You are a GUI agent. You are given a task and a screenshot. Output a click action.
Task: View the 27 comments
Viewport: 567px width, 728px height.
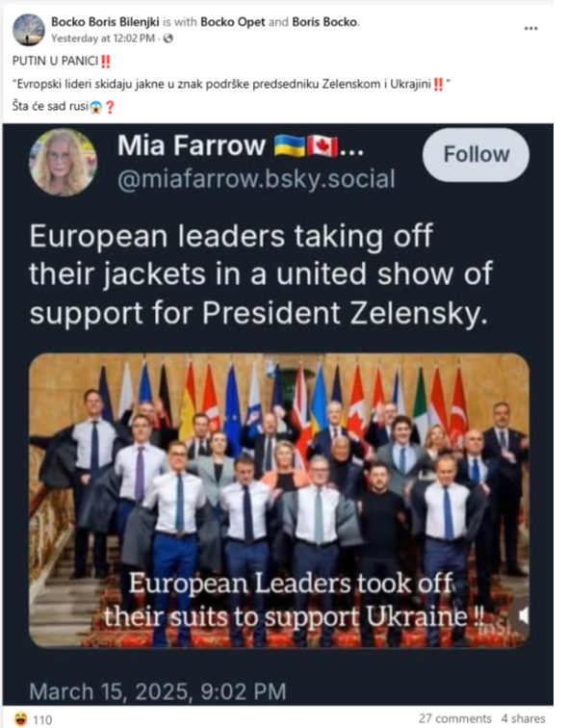pos(454,718)
